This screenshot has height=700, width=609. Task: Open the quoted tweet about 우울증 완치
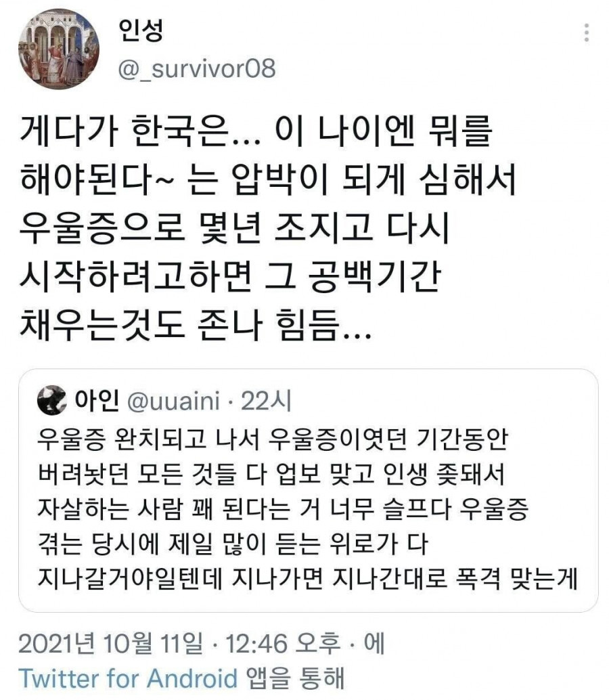click(308, 490)
